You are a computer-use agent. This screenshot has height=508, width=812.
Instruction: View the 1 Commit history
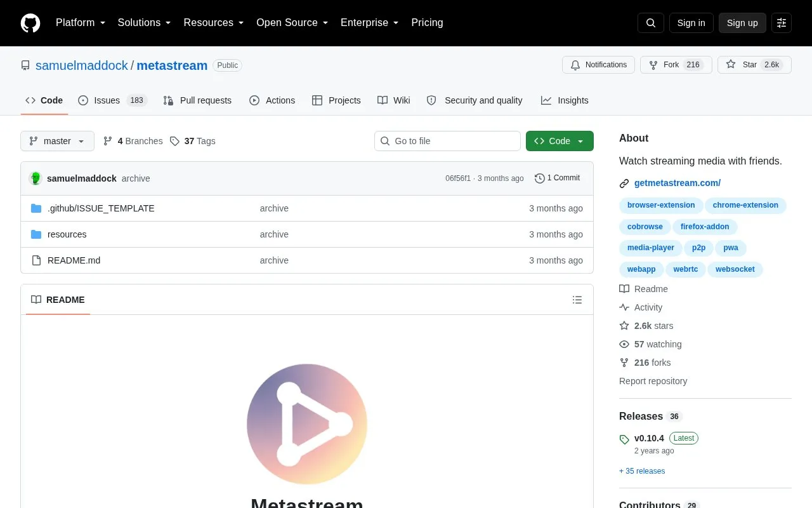558,178
